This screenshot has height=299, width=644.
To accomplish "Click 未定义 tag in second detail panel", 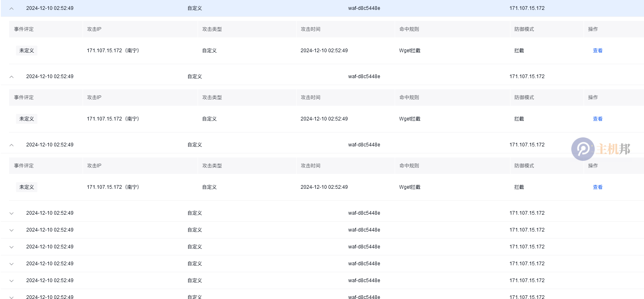I will point(27,119).
